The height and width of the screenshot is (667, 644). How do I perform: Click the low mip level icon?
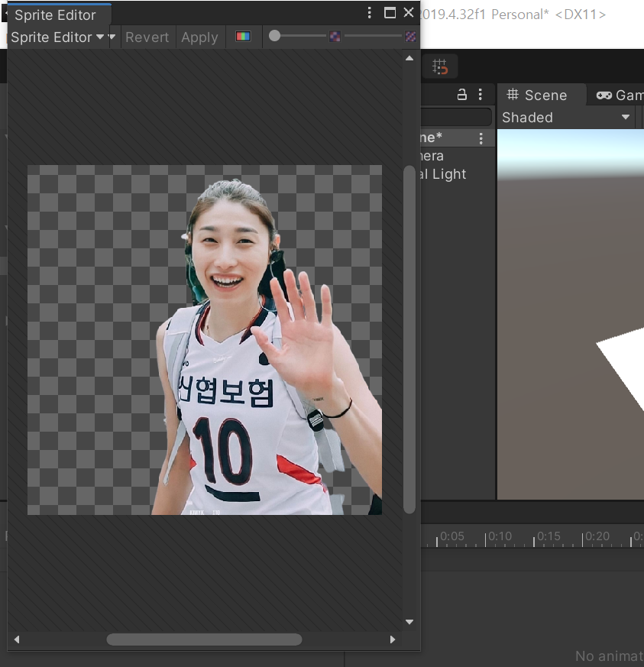click(x=335, y=37)
